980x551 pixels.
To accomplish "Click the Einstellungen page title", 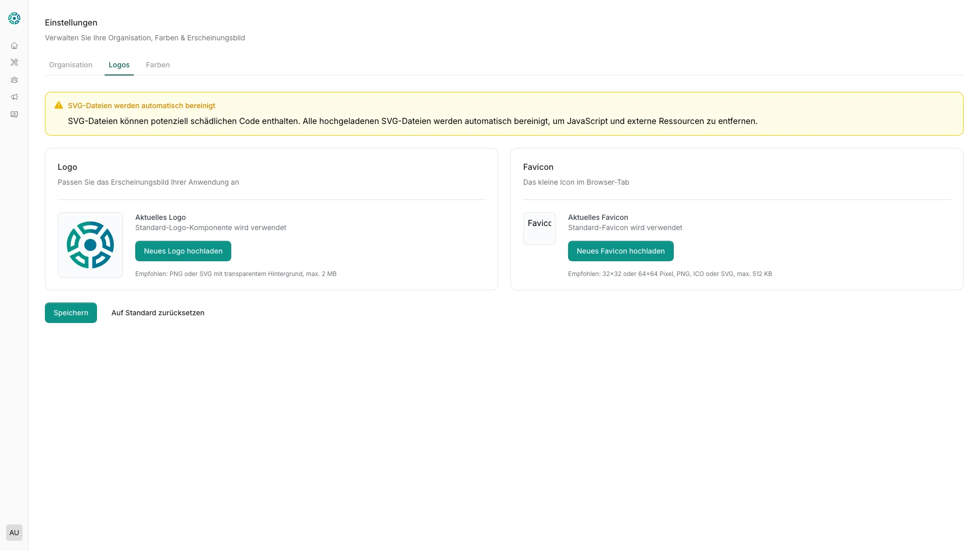I will click(71, 22).
